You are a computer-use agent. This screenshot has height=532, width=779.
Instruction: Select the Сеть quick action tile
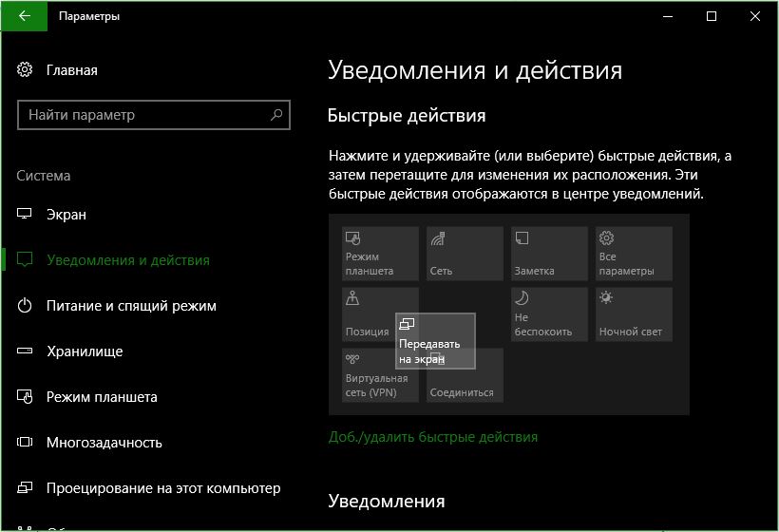pyautogui.click(x=465, y=254)
